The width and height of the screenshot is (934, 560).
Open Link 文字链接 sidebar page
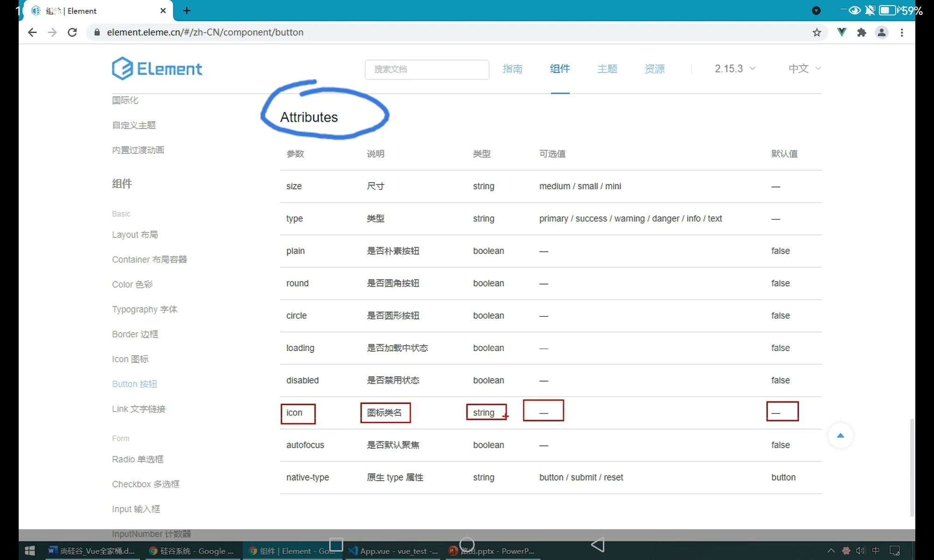139,409
